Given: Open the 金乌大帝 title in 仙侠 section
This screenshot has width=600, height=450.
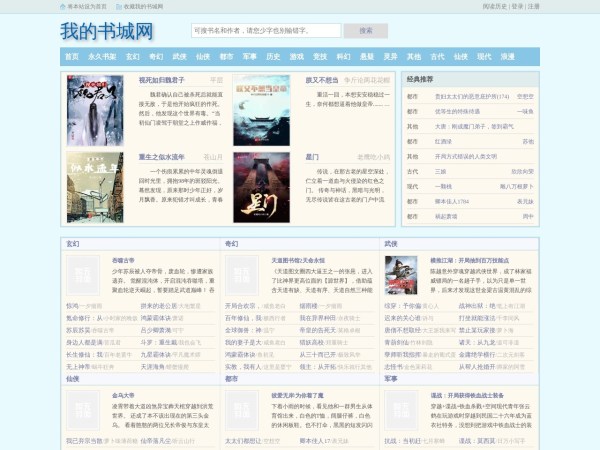Looking at the screenshot, I should coord(123,396).
